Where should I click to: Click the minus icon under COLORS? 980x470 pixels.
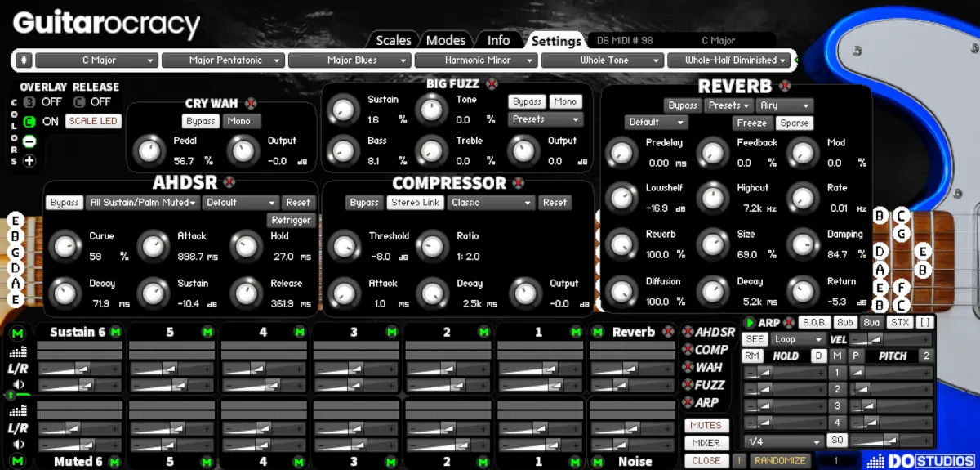point(29,141)
